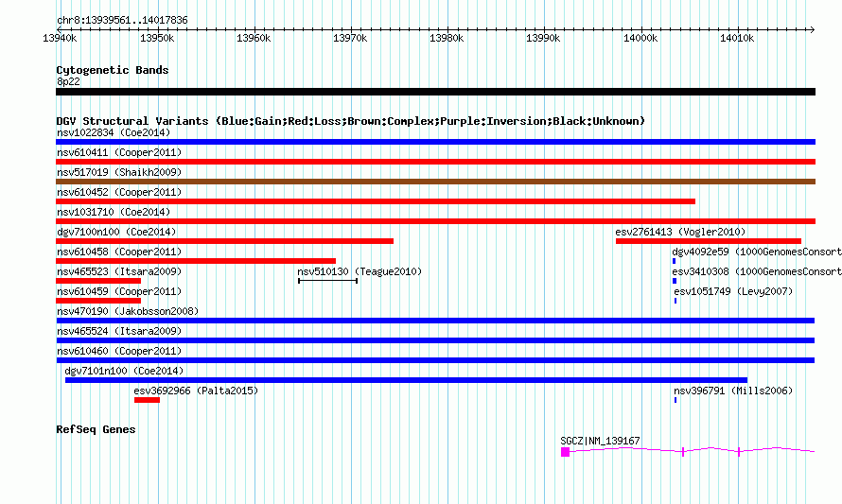Image resolution: width=842 pixels, height=504 pixels.
Task: Click the 13990k ruler tick label
Action: (x=543, y=39)
